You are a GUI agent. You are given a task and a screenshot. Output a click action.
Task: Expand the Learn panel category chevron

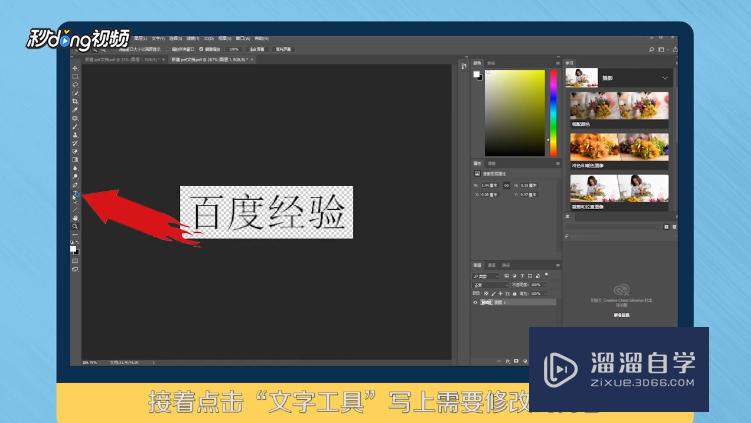[665, 78]
